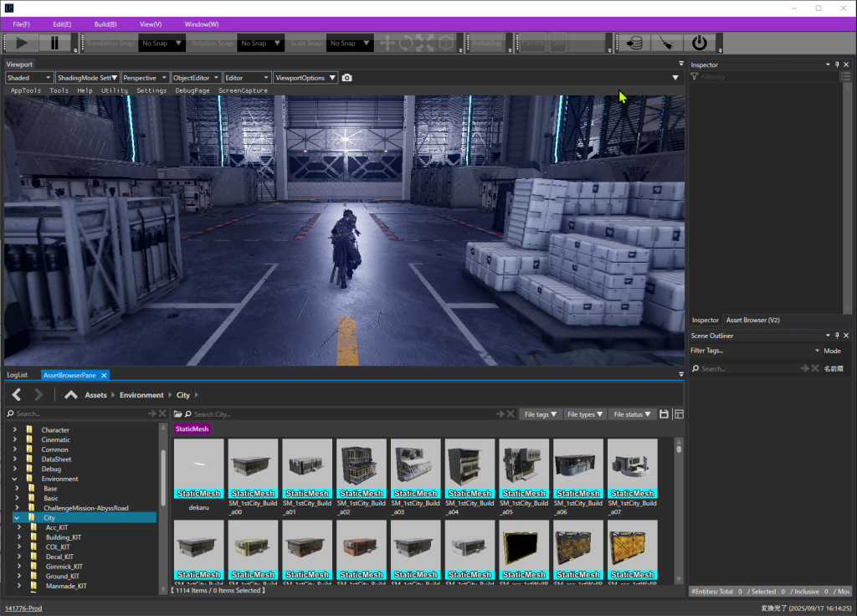Image resolution: width=857 pixels, height=616 pixels.
Task: Toggle the Inspector list view icon
Action: (x=845, y=77)
